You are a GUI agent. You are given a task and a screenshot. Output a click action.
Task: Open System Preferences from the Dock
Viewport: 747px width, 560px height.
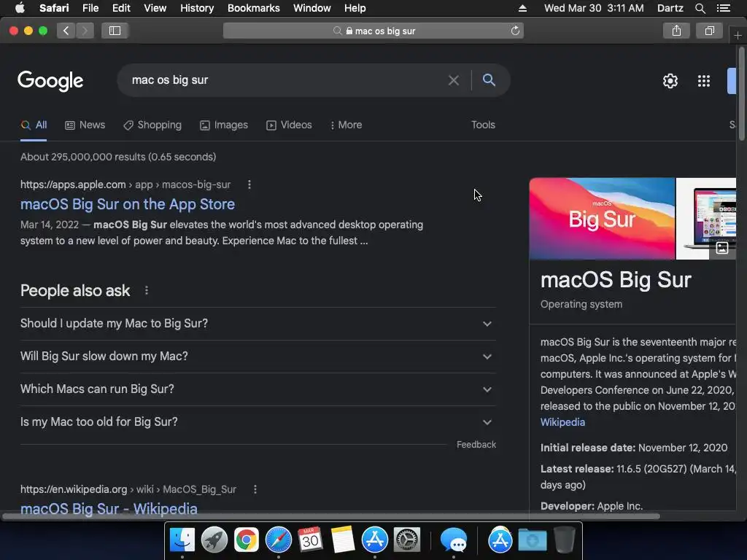point(407,540)
